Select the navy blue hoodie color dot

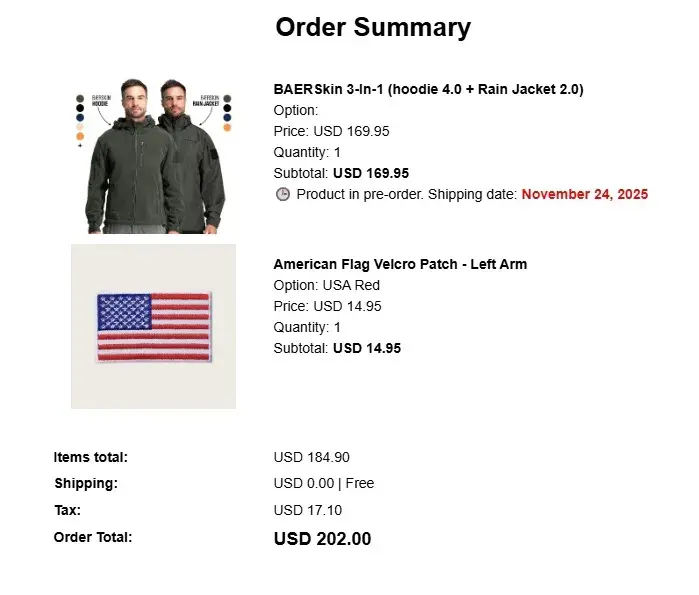pyautogui.click(x=80, y=117)
